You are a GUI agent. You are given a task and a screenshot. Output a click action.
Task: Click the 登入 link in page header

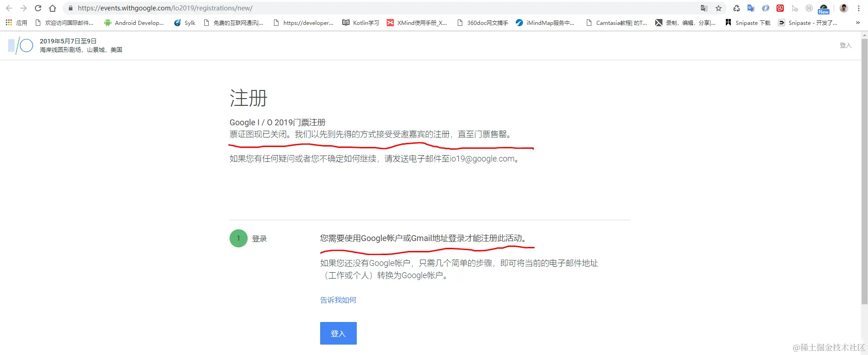coord(845,45)
